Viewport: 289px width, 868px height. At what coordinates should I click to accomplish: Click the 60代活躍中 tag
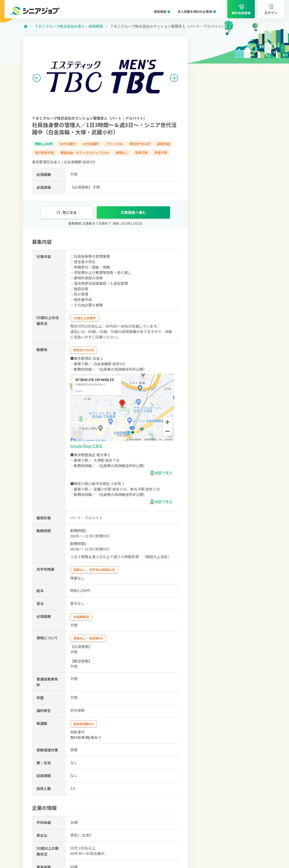pyautogui.click(x=91, y=144)
